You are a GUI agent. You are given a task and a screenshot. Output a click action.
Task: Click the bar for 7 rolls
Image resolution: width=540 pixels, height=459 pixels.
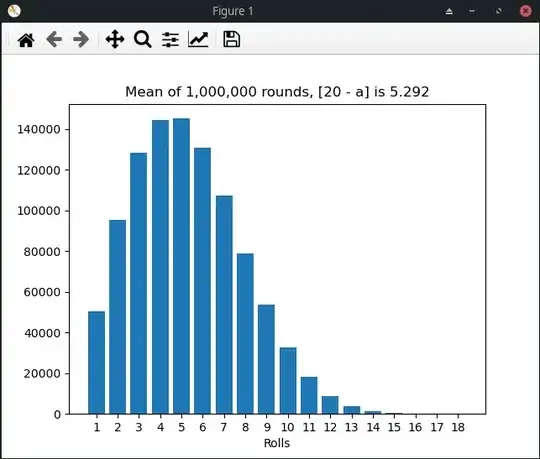(x=224, y=305)
